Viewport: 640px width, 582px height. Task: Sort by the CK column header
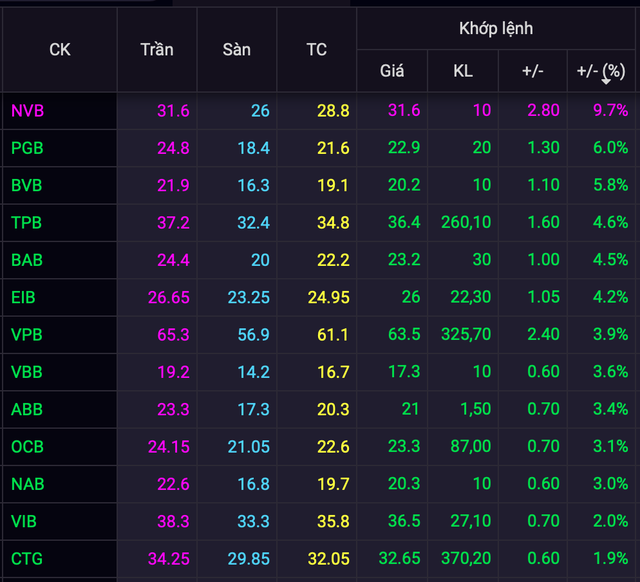point(60,49)
